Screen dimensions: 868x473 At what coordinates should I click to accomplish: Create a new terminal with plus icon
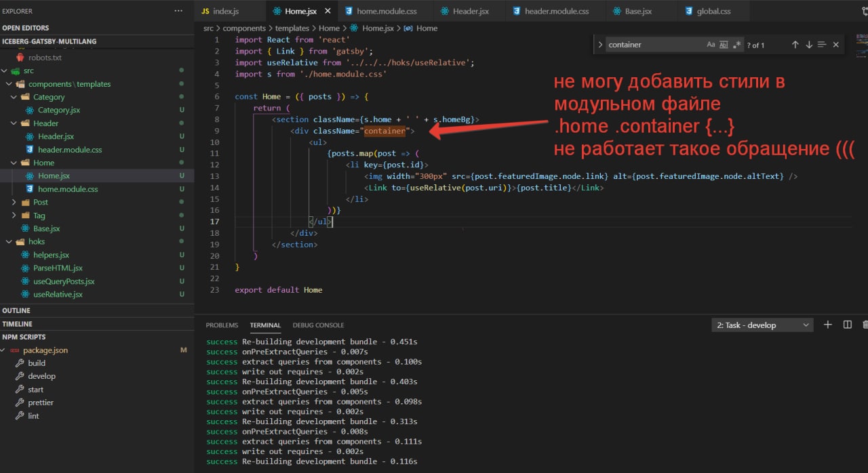[x=827, y=325]
